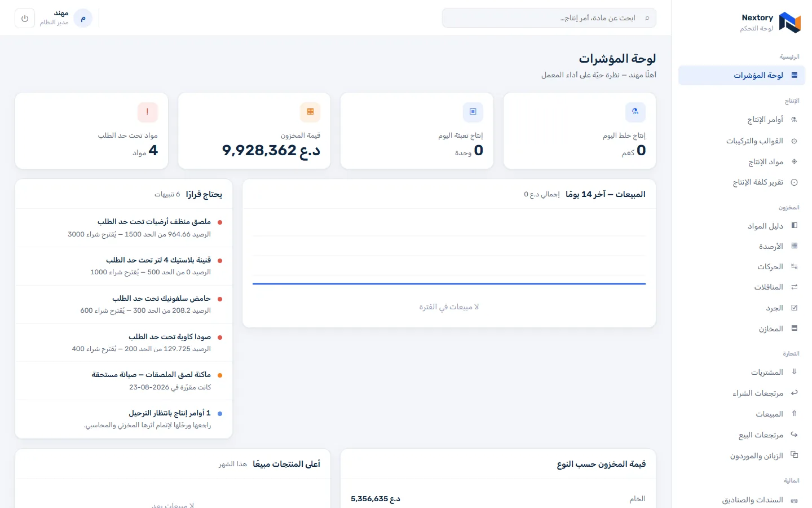Click the down-arrow icon beside المشتريات
812x508 pixels.
click(x=794, y=372)
